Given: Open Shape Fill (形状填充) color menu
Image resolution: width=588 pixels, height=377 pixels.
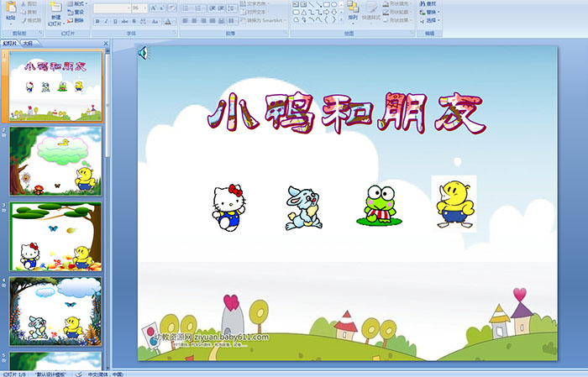Looking at the screenshot, I should (x=397, y=3).
